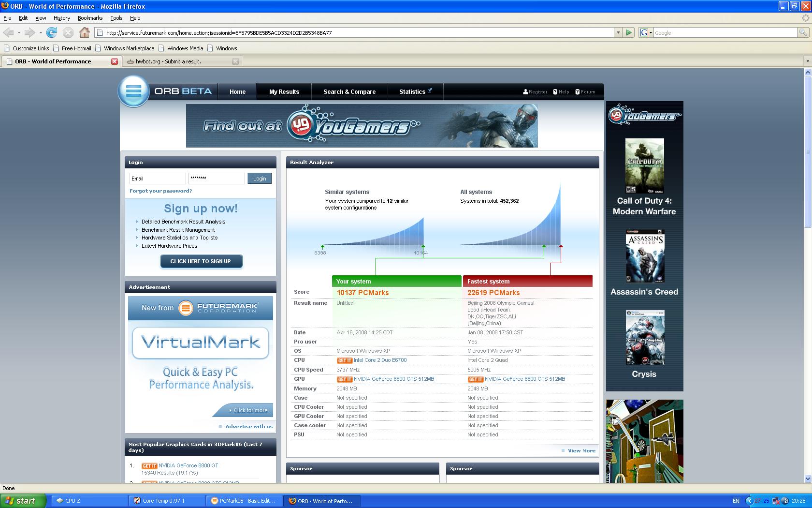Screen dimensions: 812x508
Task: Open the History menu
Action: click(62, 18)
